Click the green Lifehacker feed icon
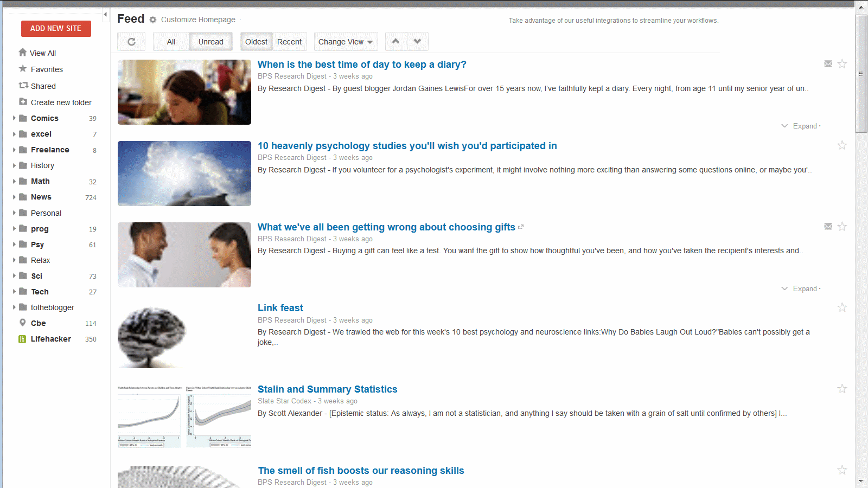868x488 pixels. [x=22, y=339]
